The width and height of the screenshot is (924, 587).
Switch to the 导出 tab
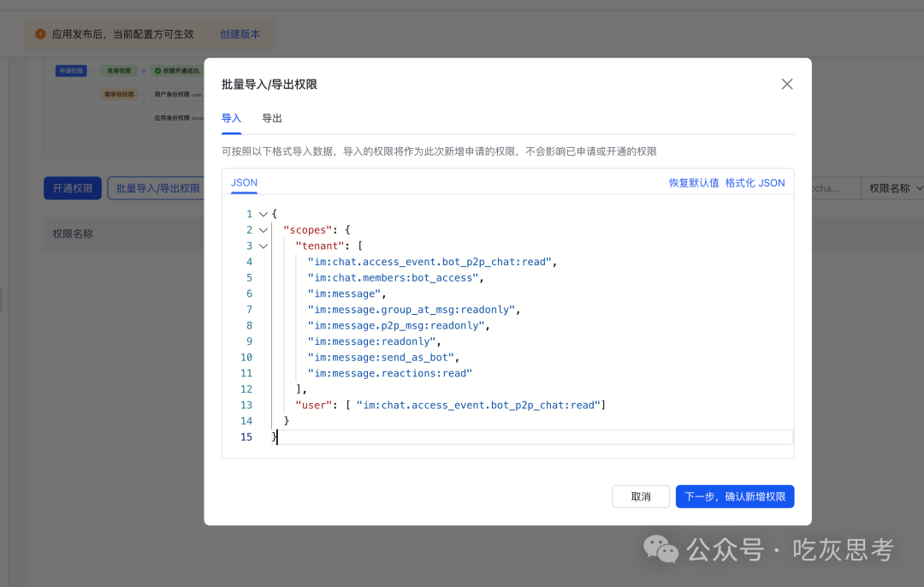[271, 118]
